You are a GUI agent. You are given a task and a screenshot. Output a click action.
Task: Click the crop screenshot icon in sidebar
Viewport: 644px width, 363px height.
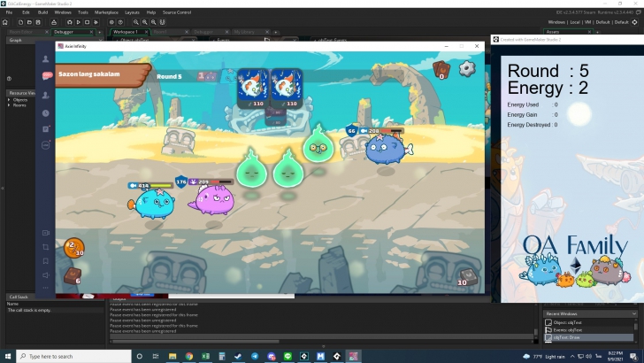coord(46,247)
